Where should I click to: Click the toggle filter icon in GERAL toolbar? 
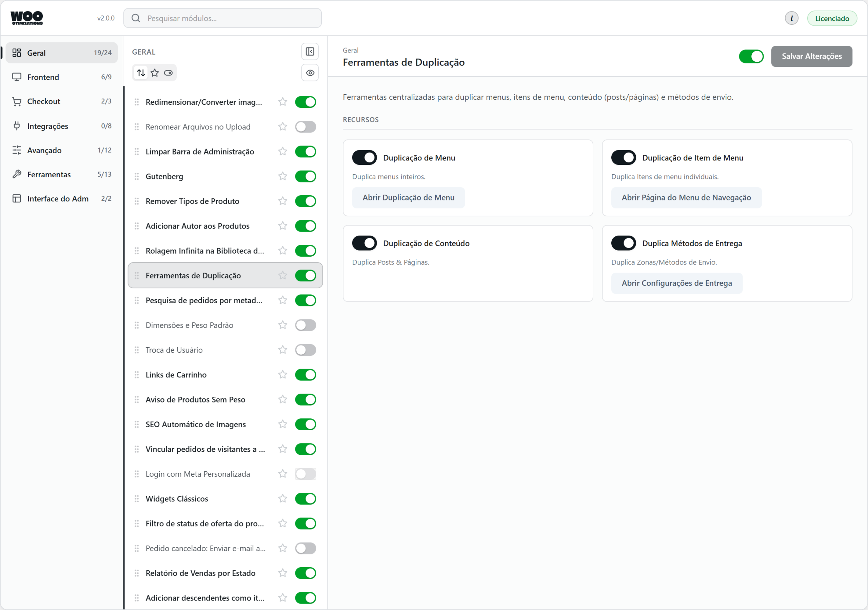tap(168, 73)
